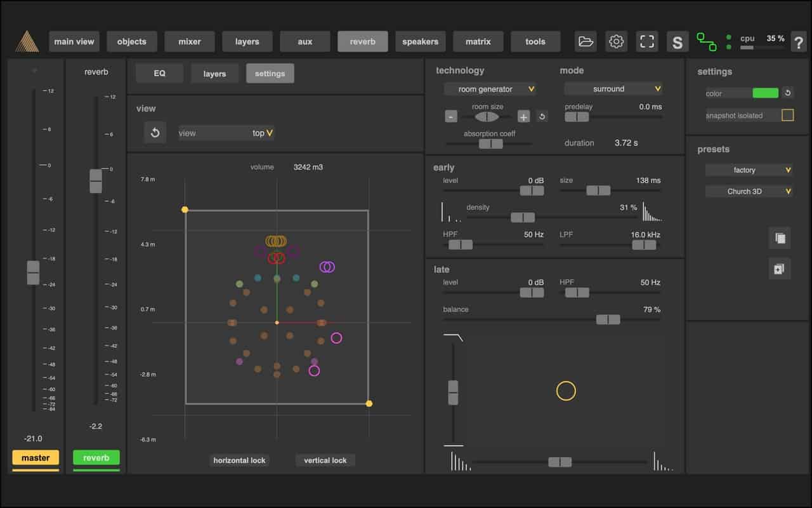Click the help question mark icon
Screen dimensions: 812x508
[x=798, y=43]
